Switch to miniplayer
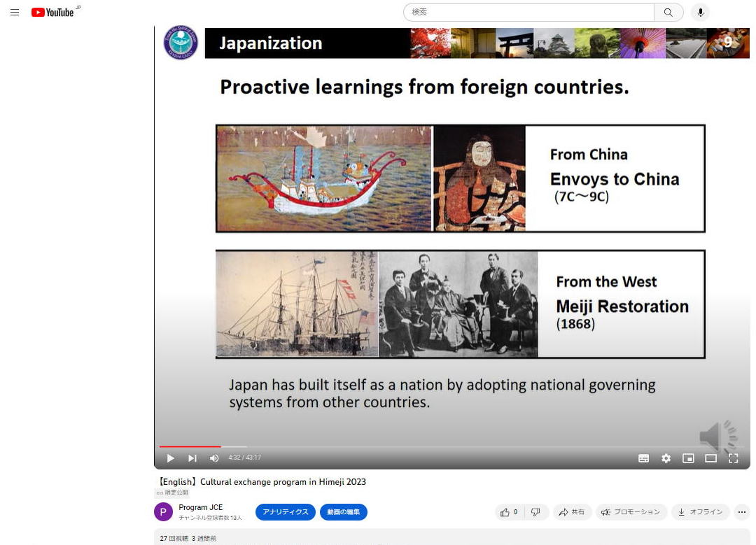 point(688,458)
